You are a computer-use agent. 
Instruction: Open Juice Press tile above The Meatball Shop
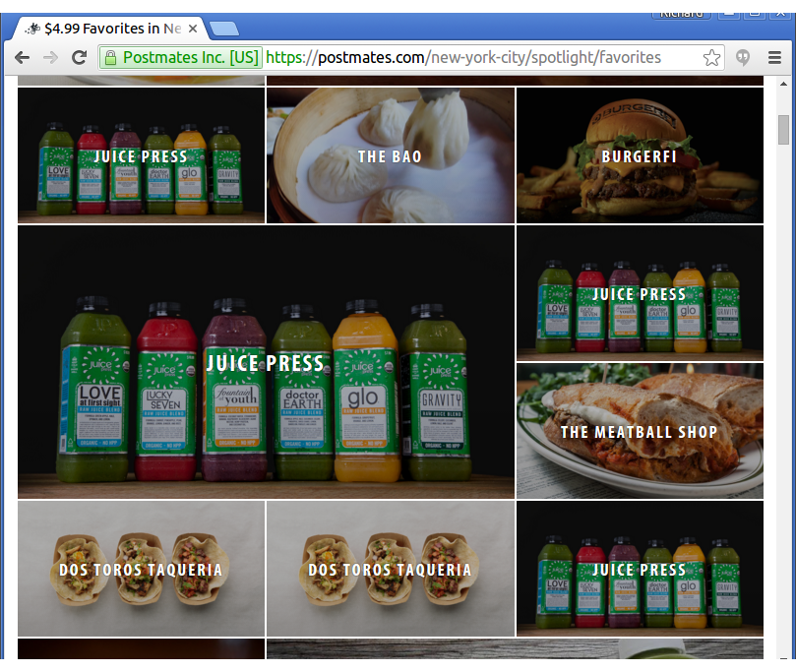pos(640,293)
